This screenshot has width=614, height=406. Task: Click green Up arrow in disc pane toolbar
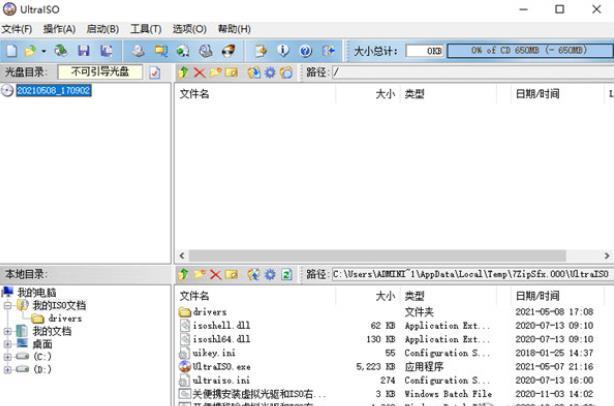[183, 72]
